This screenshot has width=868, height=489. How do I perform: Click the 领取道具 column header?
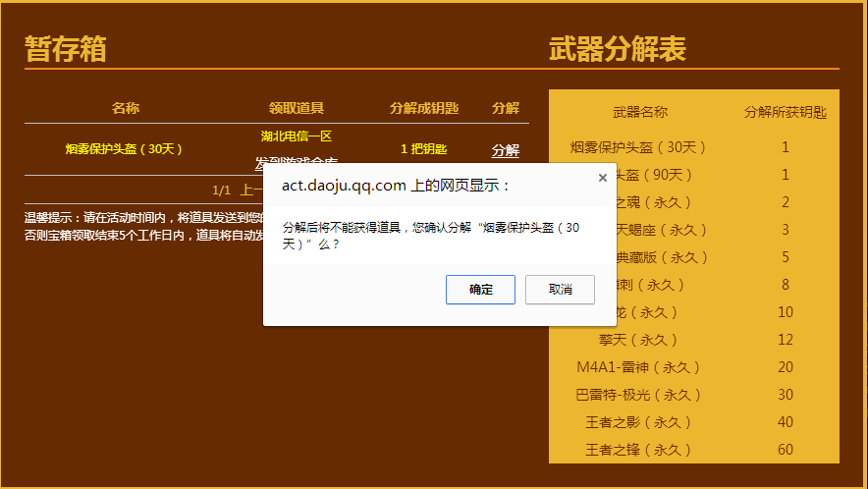(297, 108)
